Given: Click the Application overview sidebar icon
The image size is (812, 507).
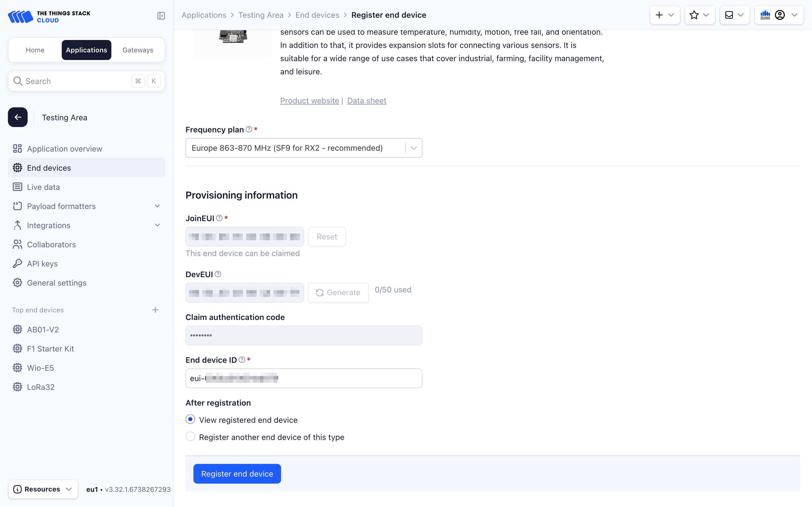Looking at the screenshot, I should tap(17, 148).
